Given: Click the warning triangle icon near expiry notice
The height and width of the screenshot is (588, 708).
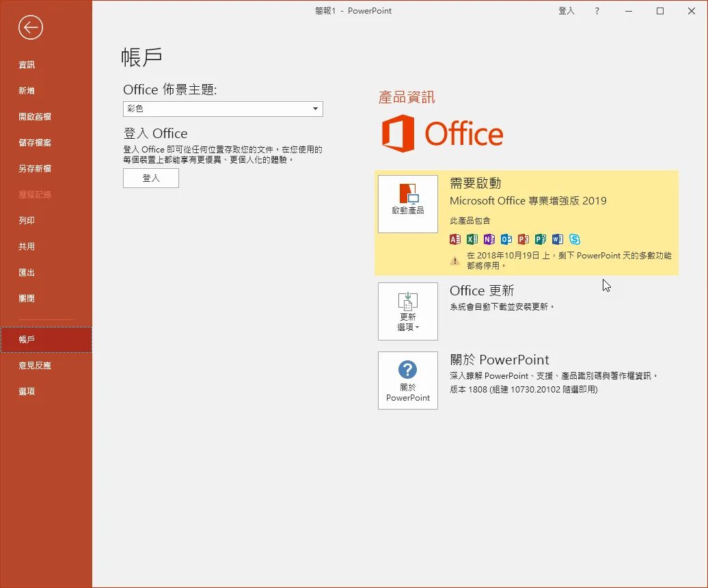Looking at the screenshot, I should tap(455, 260).
